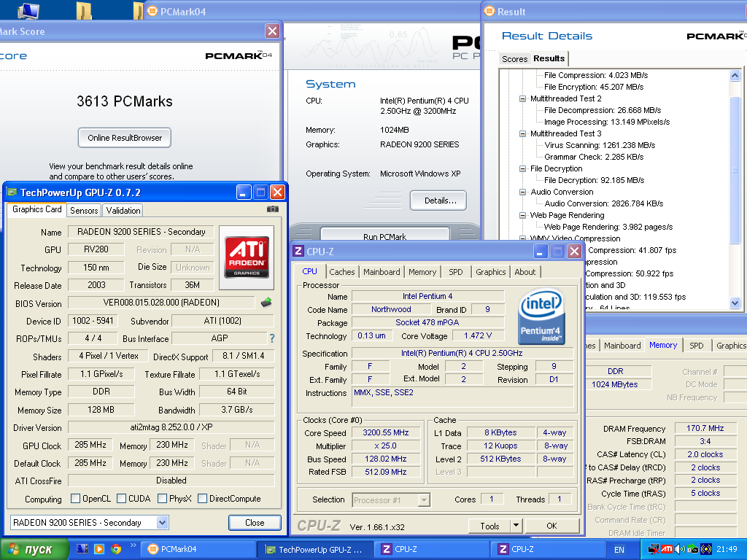Open the Tools dropdown arrow in CPU-Z

coord(516,526)
